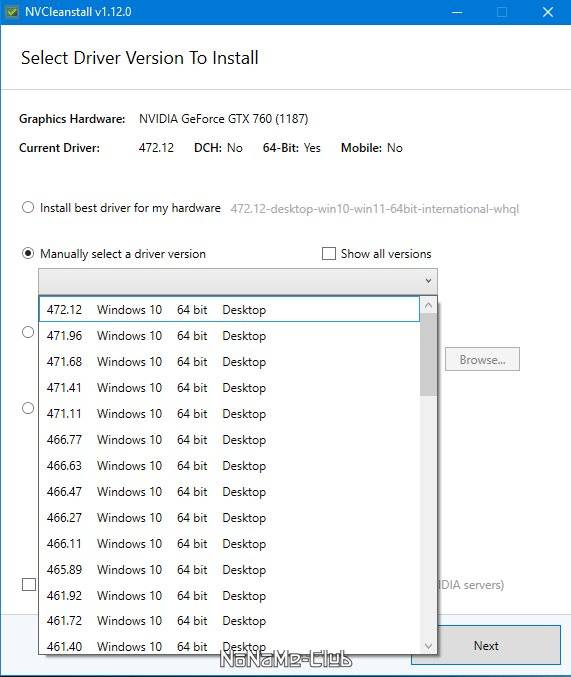The width and height of the screenshot is (571, 677).
Task: Tick the checkbox left of the 461.92 row
Action: [x=29, y=585]
